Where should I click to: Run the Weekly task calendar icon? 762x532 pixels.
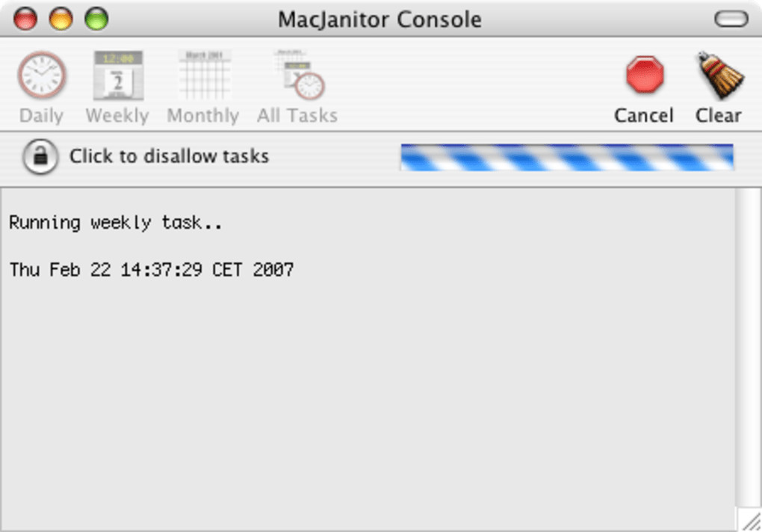coord(118,75)
